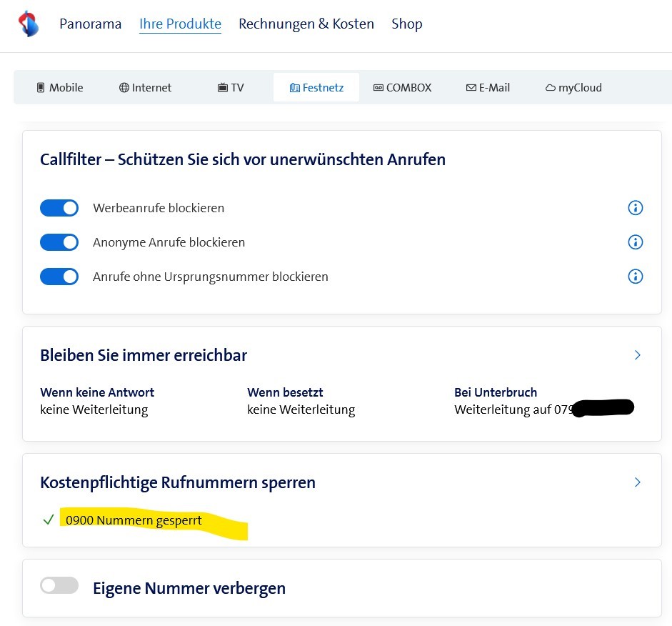Open the Panorama page
Screen dimensions: 672x626
pyautogui.click(x=91, y=24)
